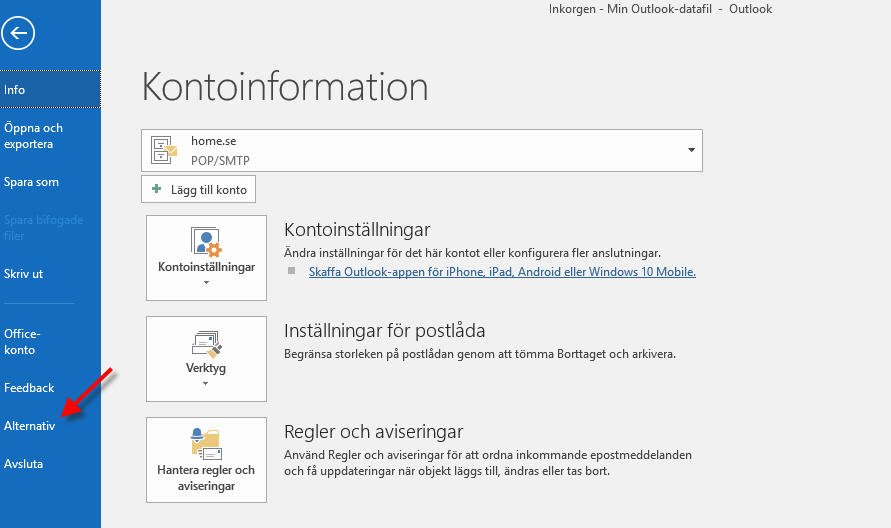
Task: Click the account file cabinet mail icon
Action: 164,150
